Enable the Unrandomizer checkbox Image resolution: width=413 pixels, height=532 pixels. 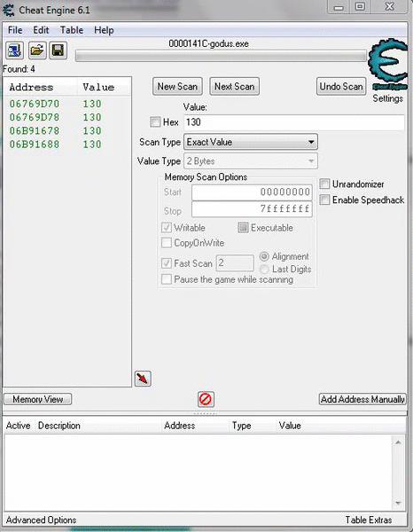[324, 184]
